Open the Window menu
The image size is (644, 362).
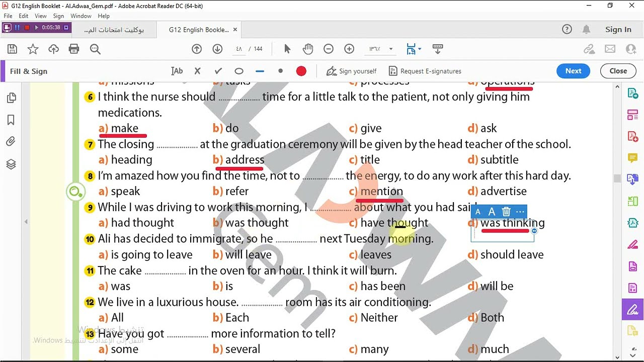coord(81,16)
